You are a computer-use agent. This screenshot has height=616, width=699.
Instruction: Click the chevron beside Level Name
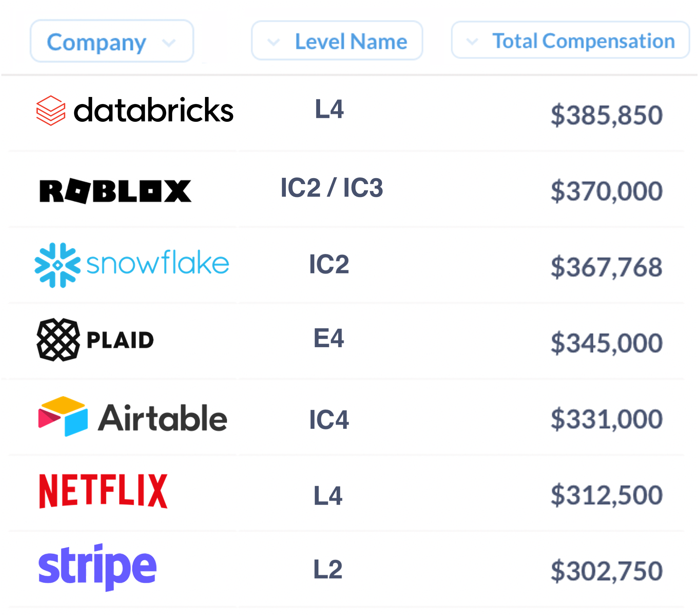click(x=273, y=42)
